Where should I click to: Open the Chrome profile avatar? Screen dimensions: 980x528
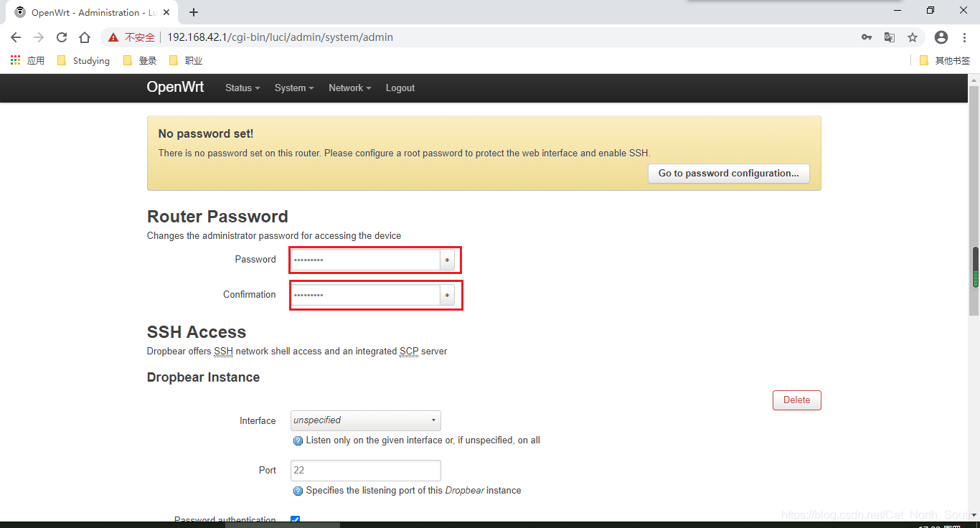(x=941, y=37)
